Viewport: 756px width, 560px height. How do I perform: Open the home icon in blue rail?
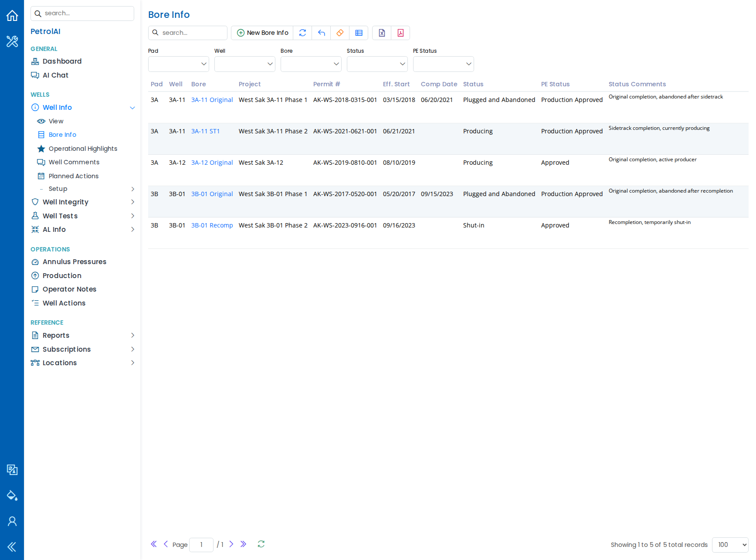coord(12,16)
